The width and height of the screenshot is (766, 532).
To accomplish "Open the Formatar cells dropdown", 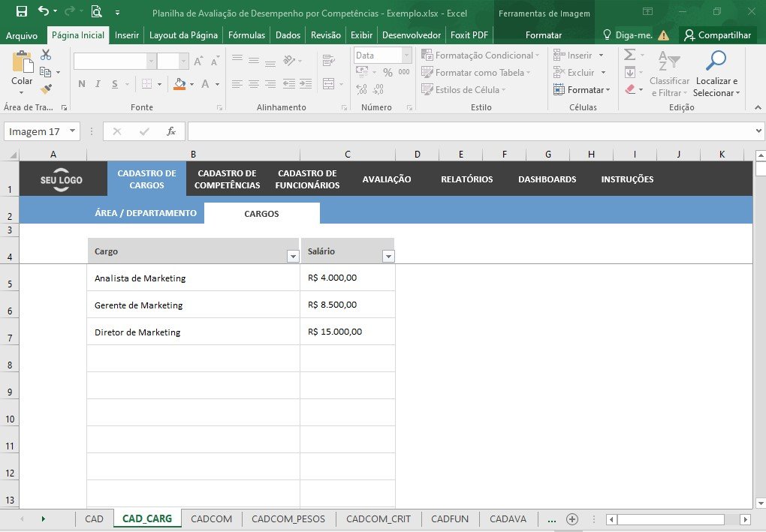I will [x=582, y=90].
